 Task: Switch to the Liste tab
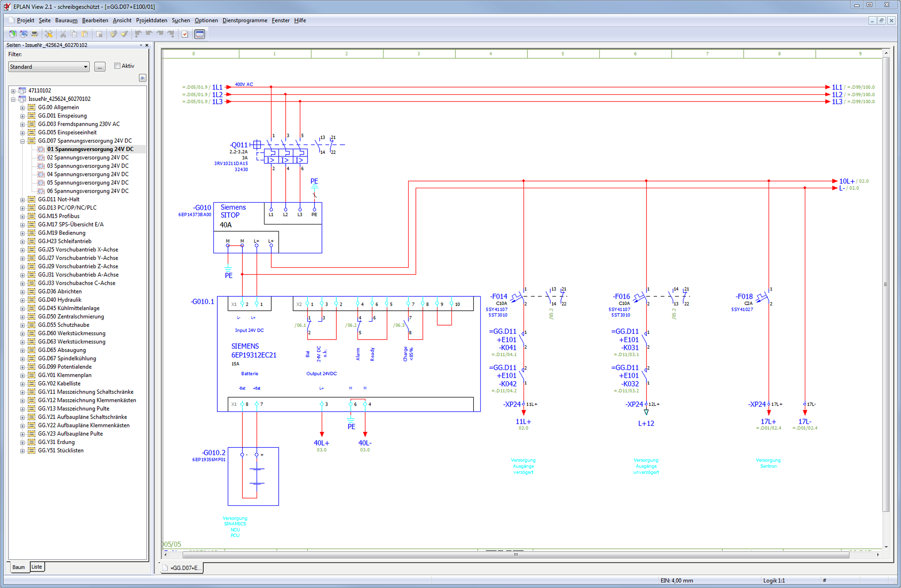(x=37, y=566)
